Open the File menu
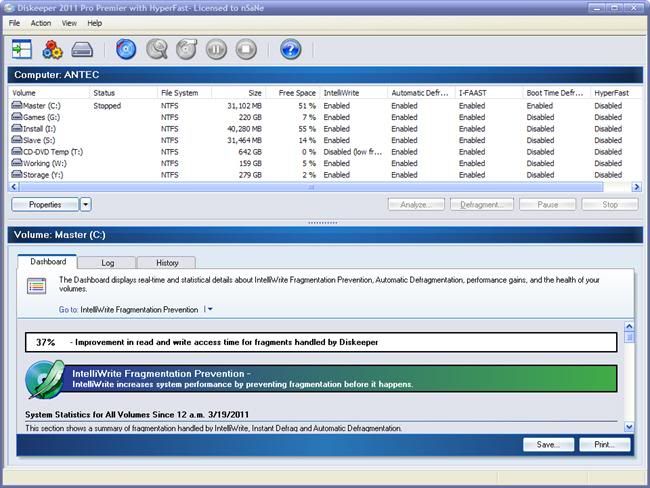650x488 pixels. tap(14, 23)
